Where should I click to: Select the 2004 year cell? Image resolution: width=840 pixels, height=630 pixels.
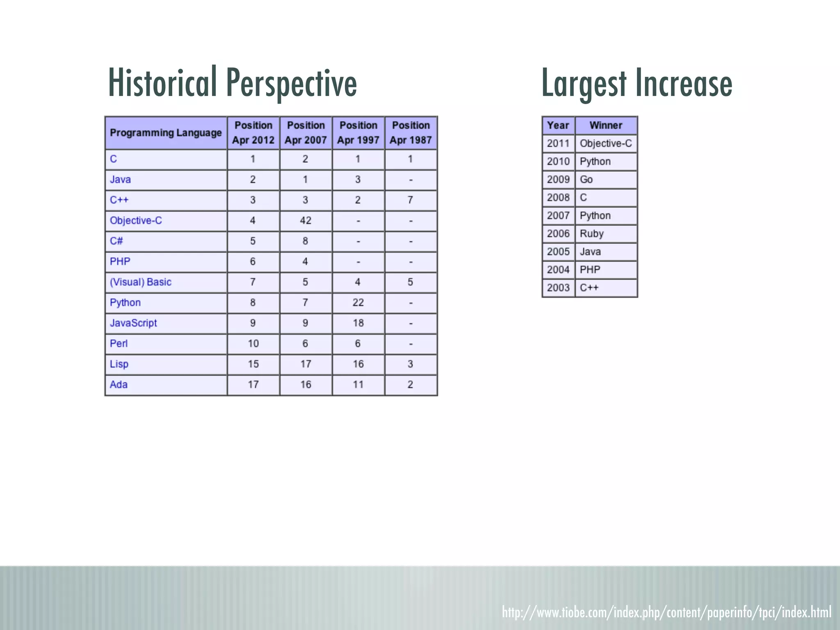click(558, 270)
